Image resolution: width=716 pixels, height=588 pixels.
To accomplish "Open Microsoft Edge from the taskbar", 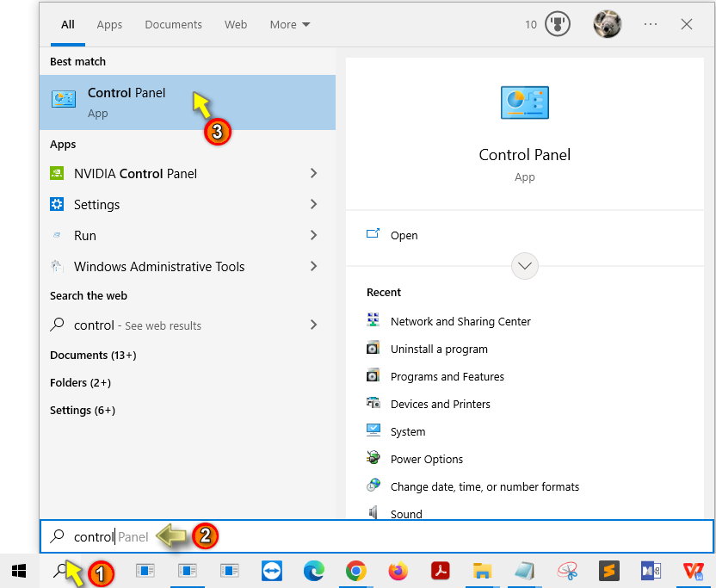I will pos(314,571).
